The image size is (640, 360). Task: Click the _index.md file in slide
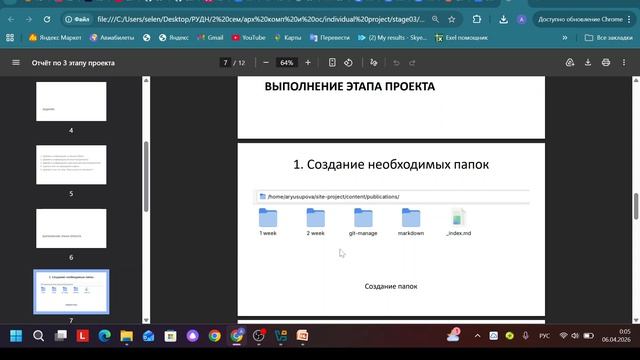[458, 222]
